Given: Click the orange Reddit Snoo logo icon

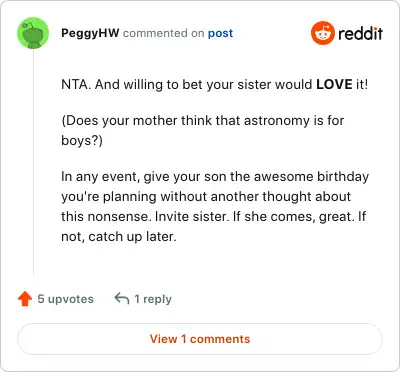Looking at the screenshot, I should click(322, 33).
